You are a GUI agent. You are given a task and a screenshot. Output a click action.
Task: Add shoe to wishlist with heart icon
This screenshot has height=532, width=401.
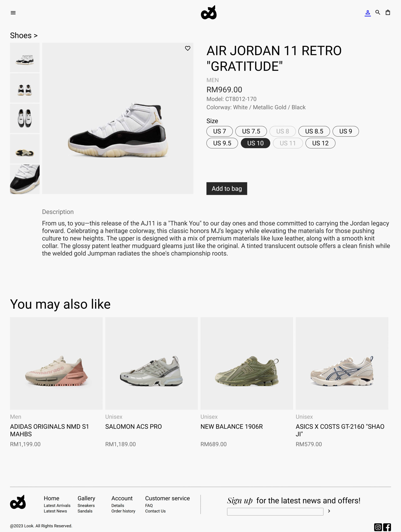(x=188, y=48)
